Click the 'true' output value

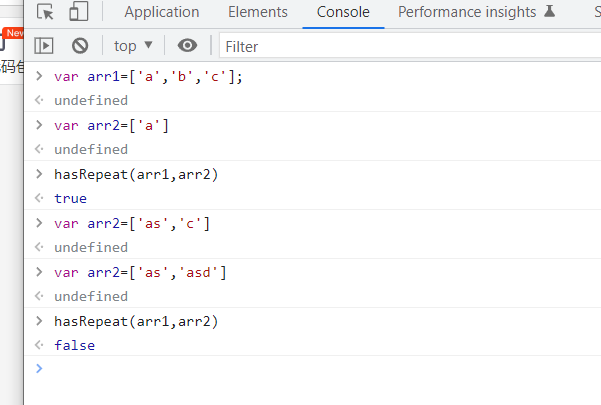(x=70, y=198)
